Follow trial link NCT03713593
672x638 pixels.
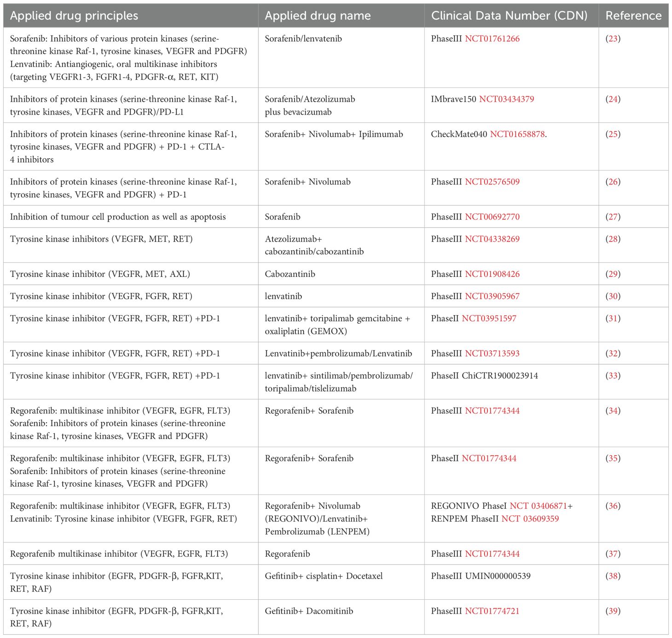coord(492,353)
